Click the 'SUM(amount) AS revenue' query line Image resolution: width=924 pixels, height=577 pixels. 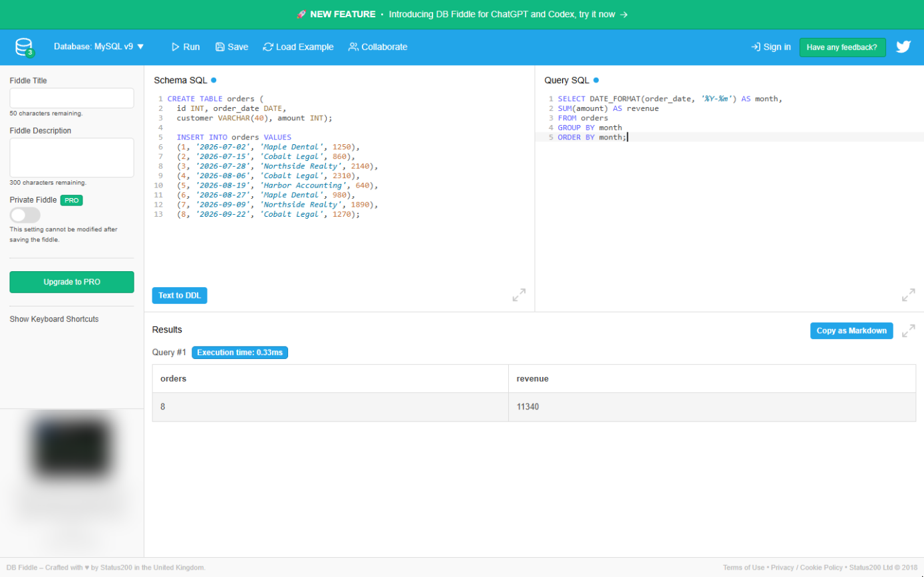608,108
